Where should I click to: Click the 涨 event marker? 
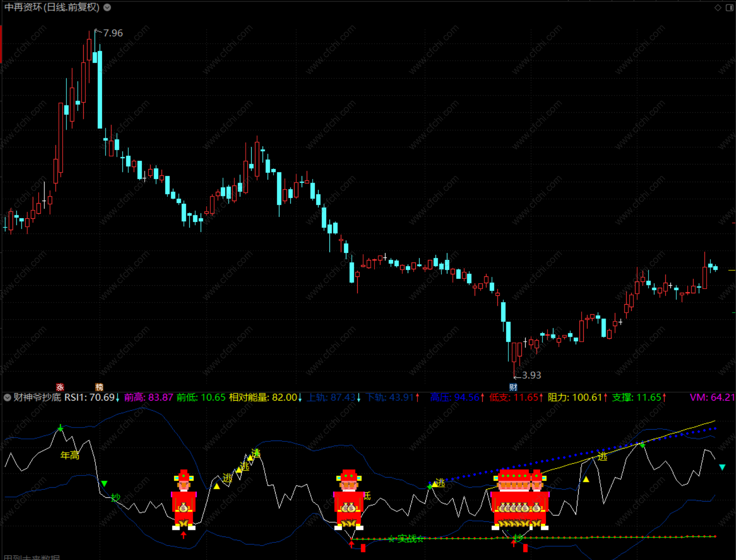60,387
